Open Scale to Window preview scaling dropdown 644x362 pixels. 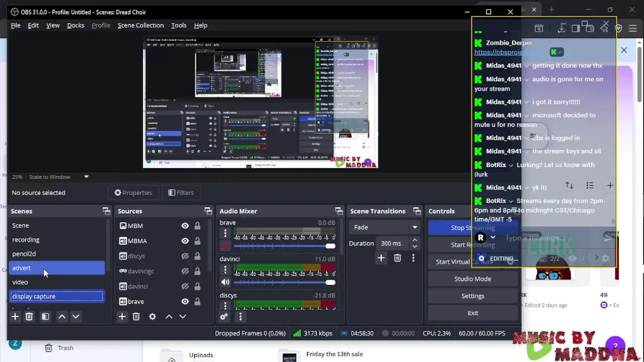tap(58, 176)
